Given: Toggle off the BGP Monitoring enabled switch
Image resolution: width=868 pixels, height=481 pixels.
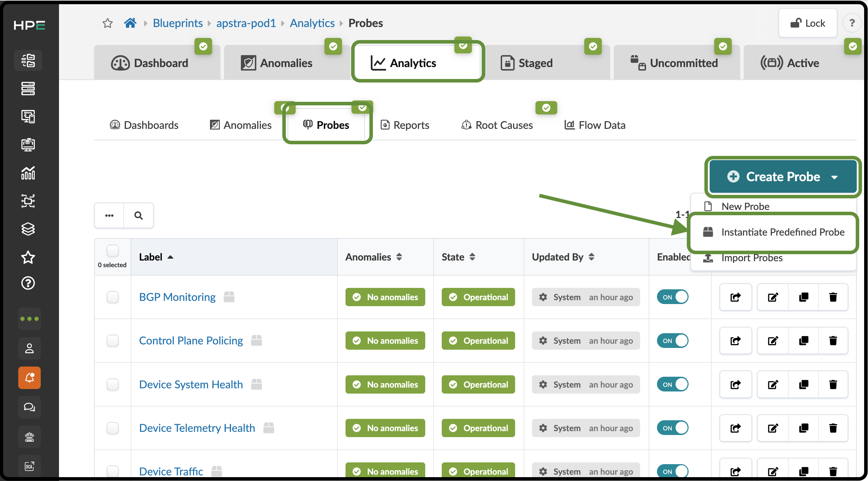Looking at the screenshot, I should 673,297.
